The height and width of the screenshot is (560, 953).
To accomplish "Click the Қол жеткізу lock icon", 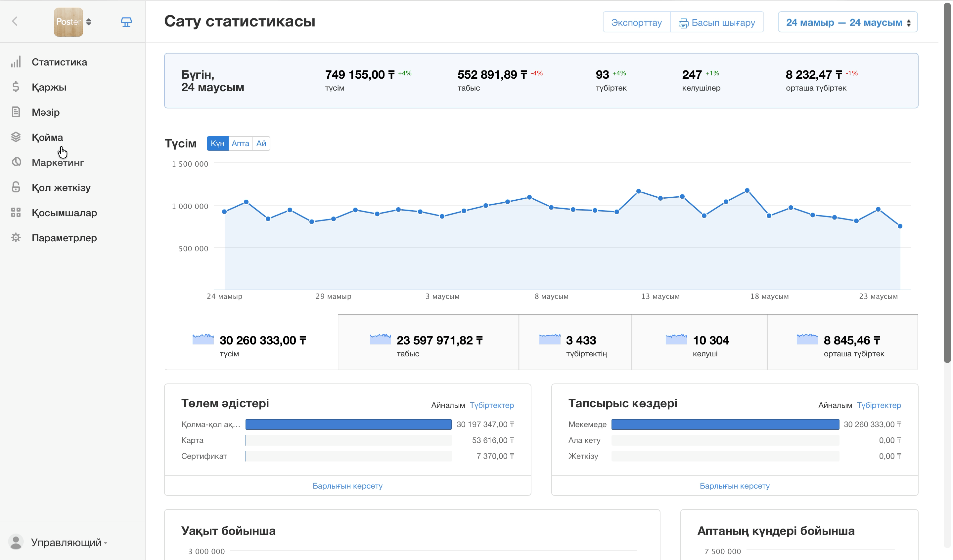I will tap(16, 187).
